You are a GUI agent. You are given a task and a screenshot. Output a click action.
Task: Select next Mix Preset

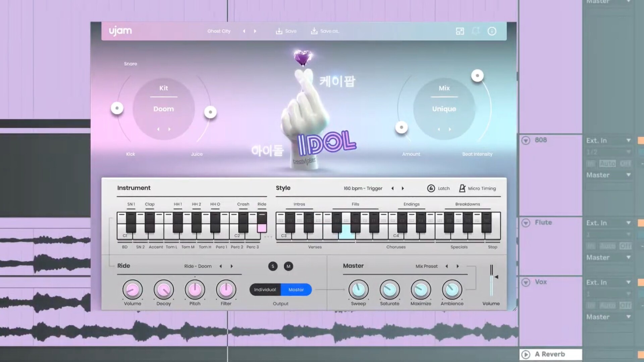click(458, 266)
